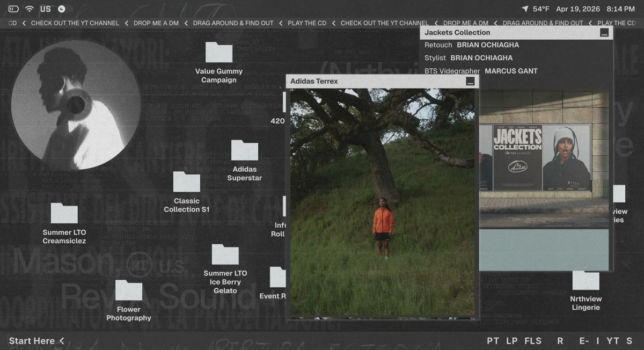The height and width of the screenshot is (350, 644).
Task: Click the Adidas Terrex orange jacket photo
Action: click(x=382, y=202)
